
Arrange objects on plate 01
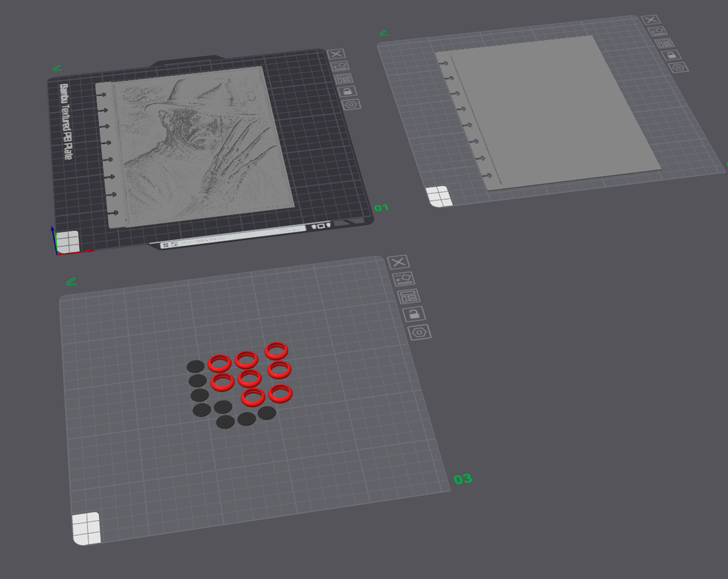pos(343,79)
